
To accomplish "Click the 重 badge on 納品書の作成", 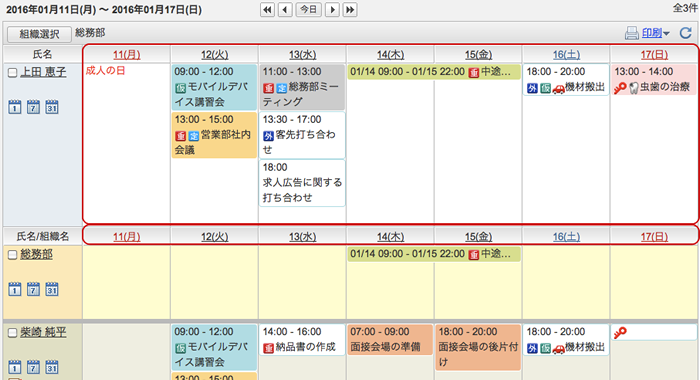I will tap(268, 348).
